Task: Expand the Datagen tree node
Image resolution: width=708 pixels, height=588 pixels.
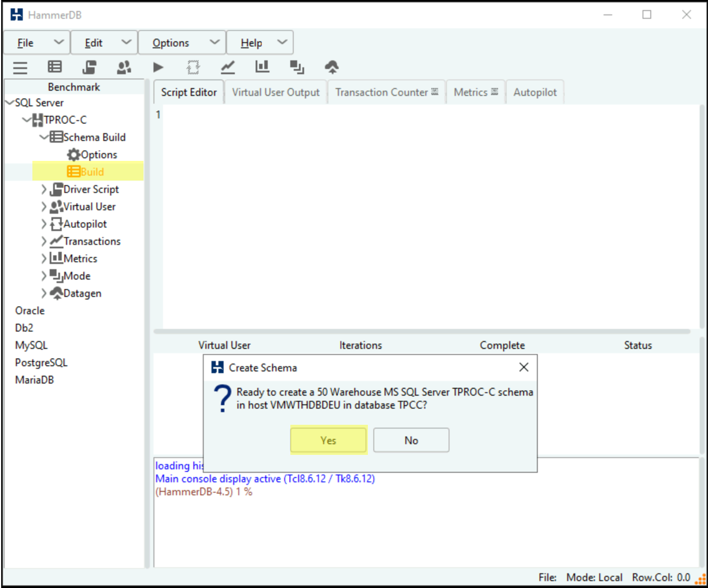Action: (44, 293)
